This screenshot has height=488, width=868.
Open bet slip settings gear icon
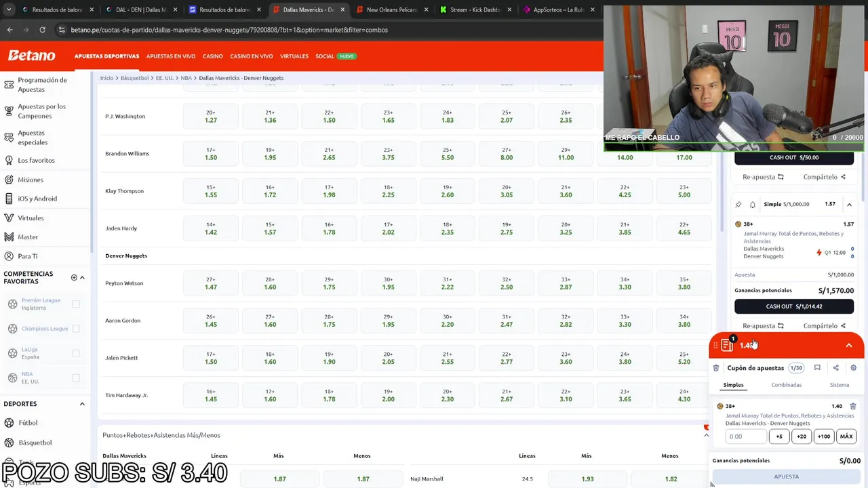tap(853, 368)
